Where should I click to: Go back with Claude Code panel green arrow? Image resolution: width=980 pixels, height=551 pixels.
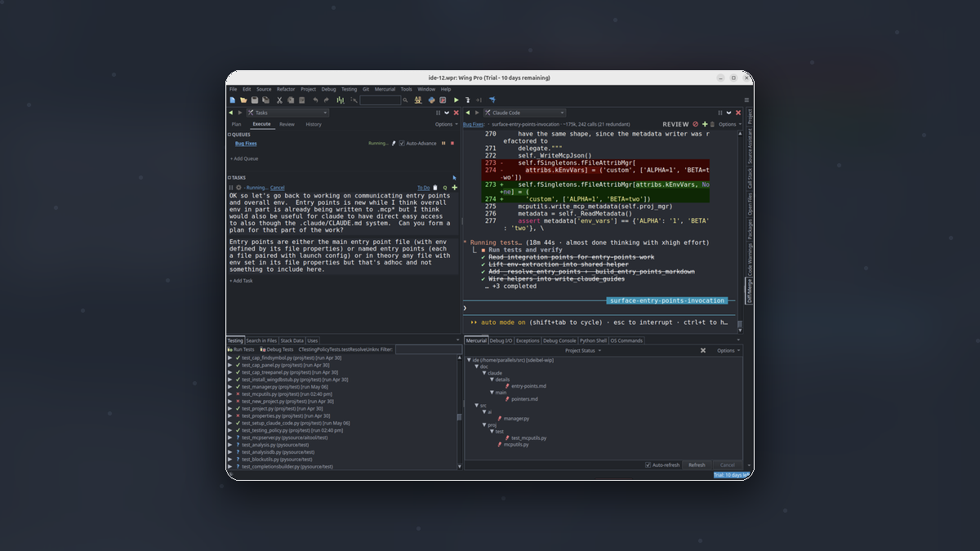[467, 113]
